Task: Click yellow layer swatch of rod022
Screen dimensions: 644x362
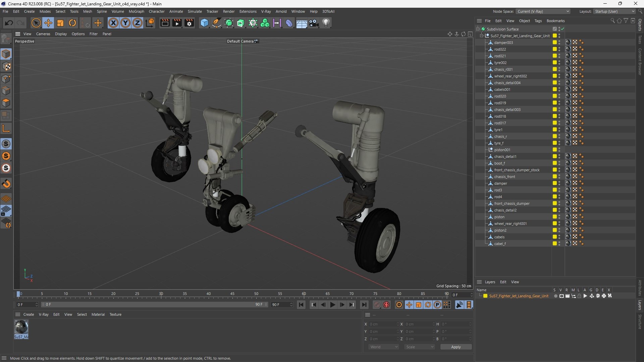Action: pos(555,49)
